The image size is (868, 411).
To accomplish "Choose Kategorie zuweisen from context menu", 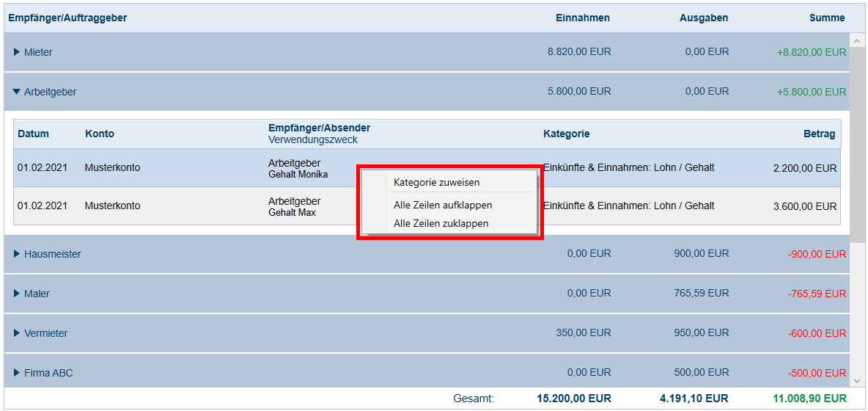I will click(436, 182).
